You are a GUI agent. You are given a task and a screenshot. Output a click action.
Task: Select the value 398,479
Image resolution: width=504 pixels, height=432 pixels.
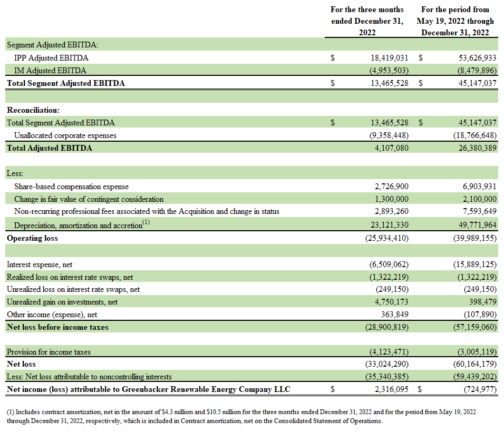pos(483,302)
